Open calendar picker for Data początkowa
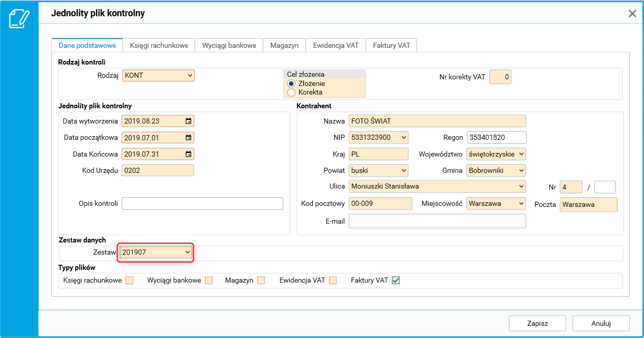644x338 pixels. (x=189, y=137)
